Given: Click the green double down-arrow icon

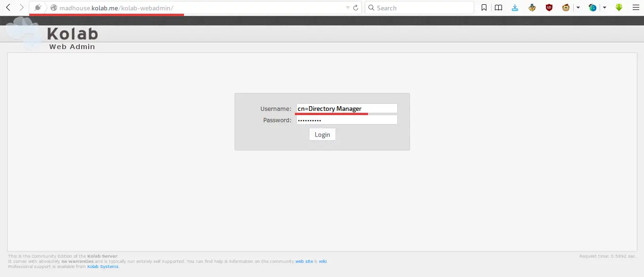Looking at the screenshot, I should pyautogui.click(x=619, y=8).
